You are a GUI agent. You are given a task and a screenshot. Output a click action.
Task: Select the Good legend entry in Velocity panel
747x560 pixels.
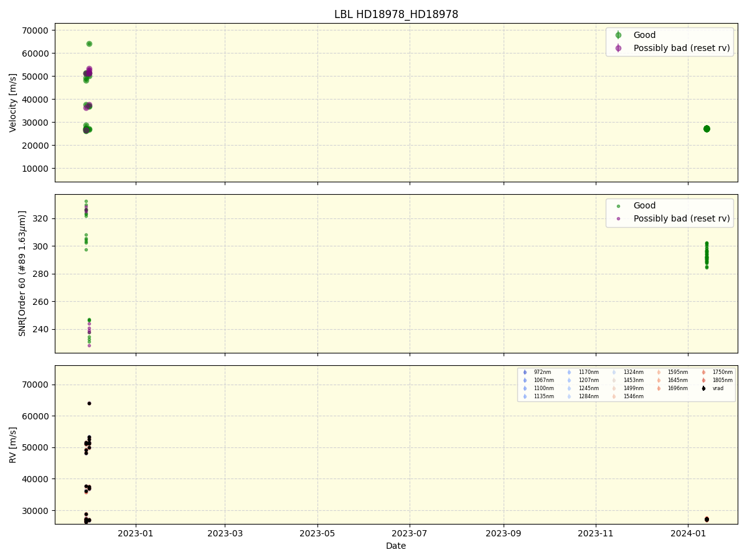[644, 35]
